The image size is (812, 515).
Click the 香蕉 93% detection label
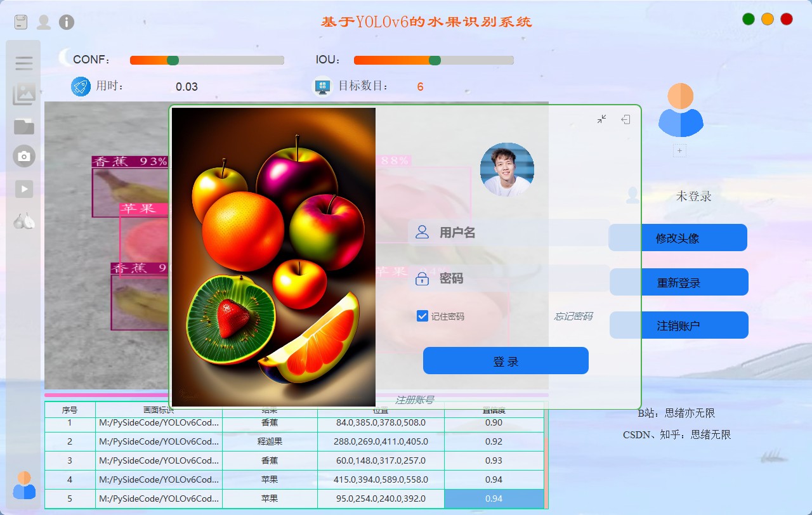pyautogui.click(x=130, y=162)
